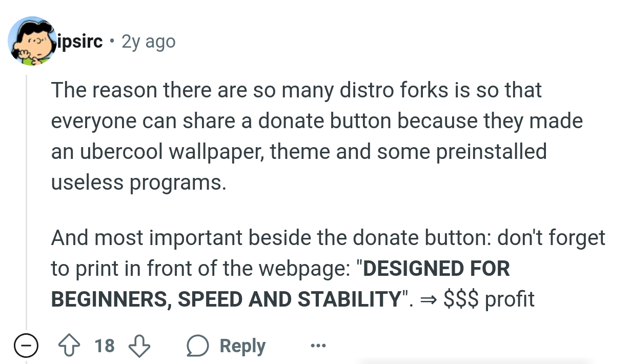Viewport: 630px width, 364px height.
Task: Click the Reply speech bubble icon
Action: point(197,346)
